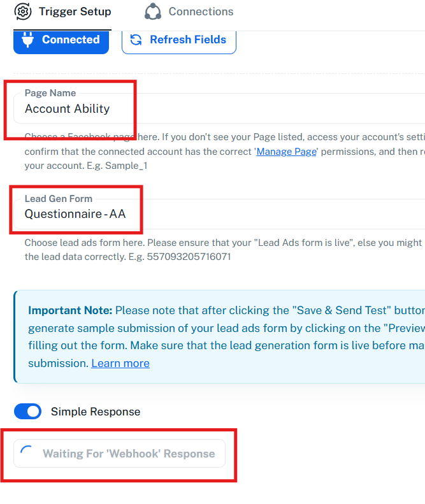Click the Simple Response label
The width and height of the screenshot is (425, 504).
96,412
